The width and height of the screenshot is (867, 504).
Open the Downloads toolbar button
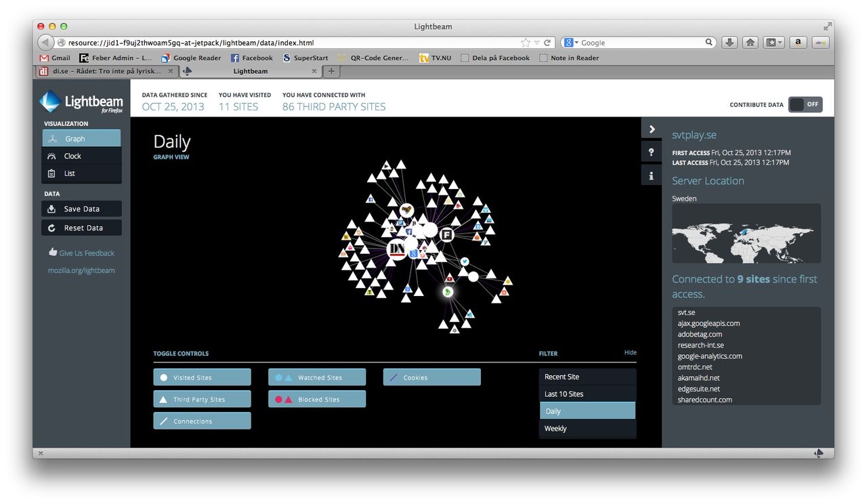729,42
